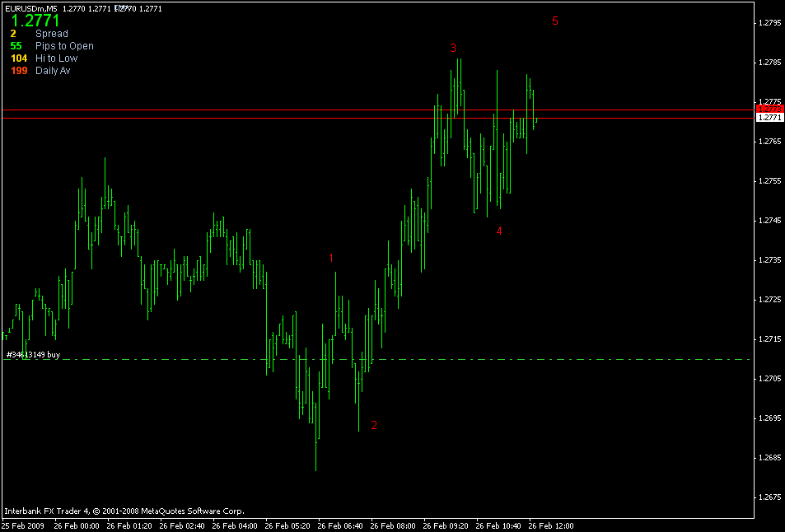Click the yellow Spread value 2
This screenshot has width=785, height=532.
coord(12,33)
